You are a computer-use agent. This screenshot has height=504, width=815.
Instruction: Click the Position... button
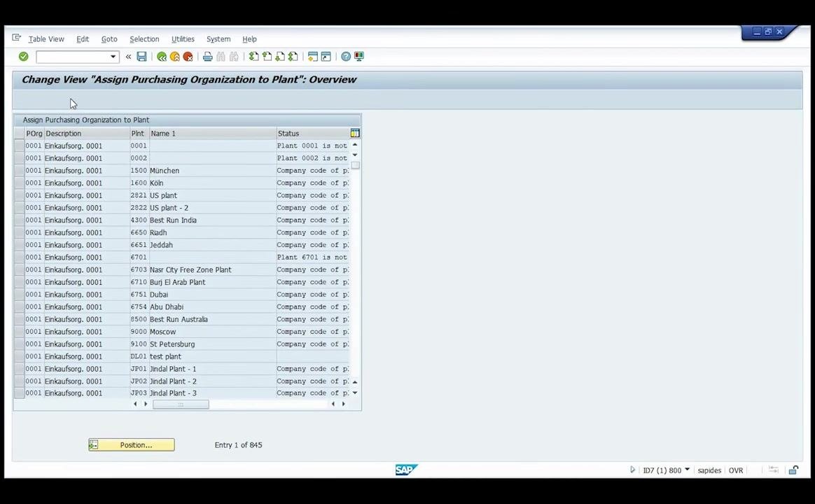(132, 444)
